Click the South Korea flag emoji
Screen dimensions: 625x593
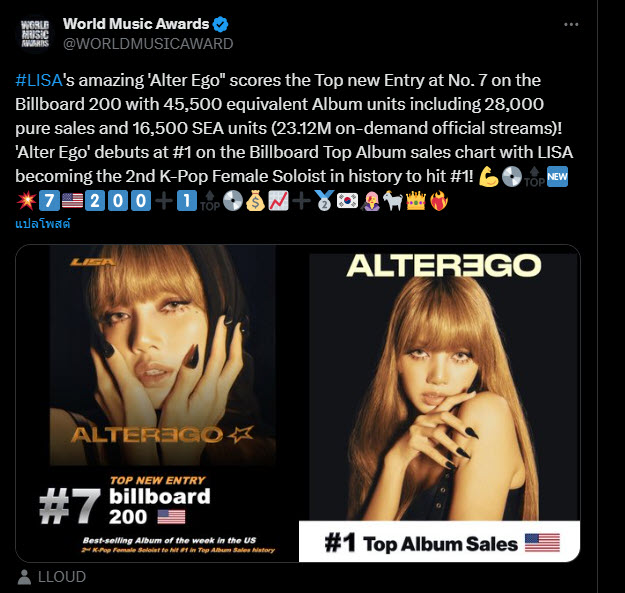click(347, 200)
